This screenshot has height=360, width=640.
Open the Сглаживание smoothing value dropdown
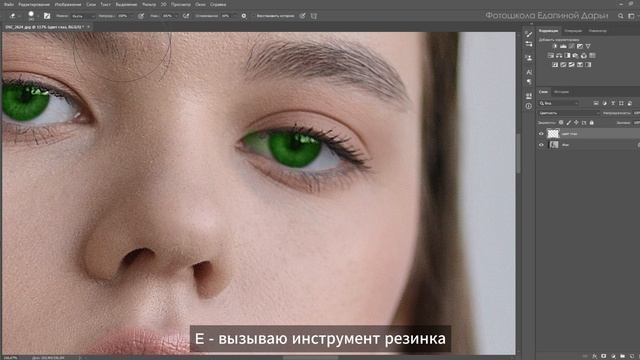[230, 16]
